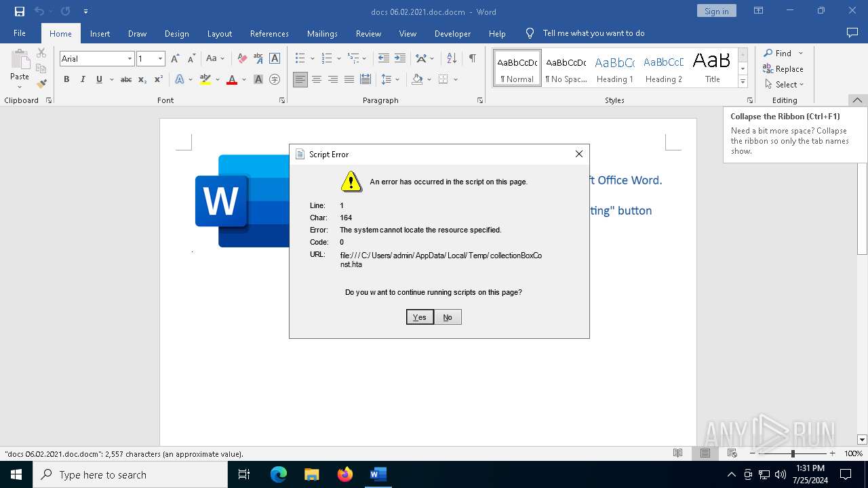
Task: Switch to the Insert tab
Action: pos(100,33)
